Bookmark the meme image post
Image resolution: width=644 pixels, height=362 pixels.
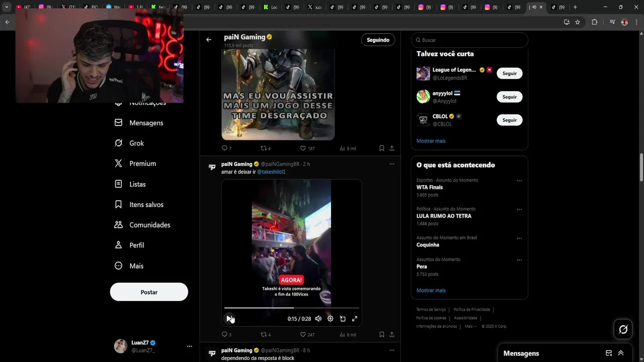[x=381, y=148]
